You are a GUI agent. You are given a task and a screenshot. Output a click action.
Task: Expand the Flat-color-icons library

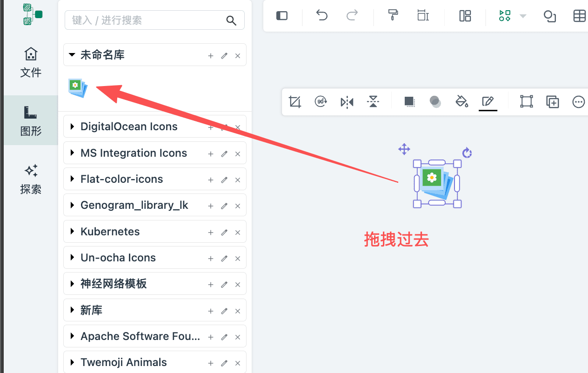(72, 179)
